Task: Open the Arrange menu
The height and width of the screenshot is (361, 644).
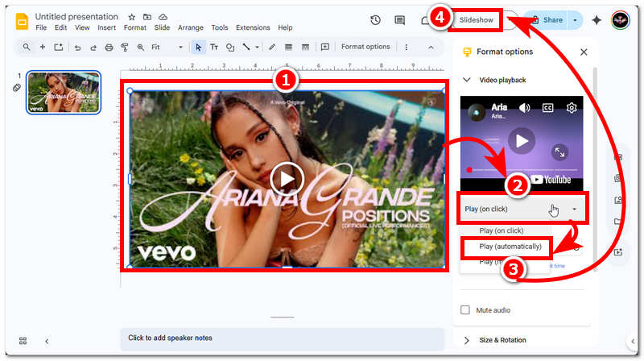Action: pyautogui.click(x=190, y=27)
